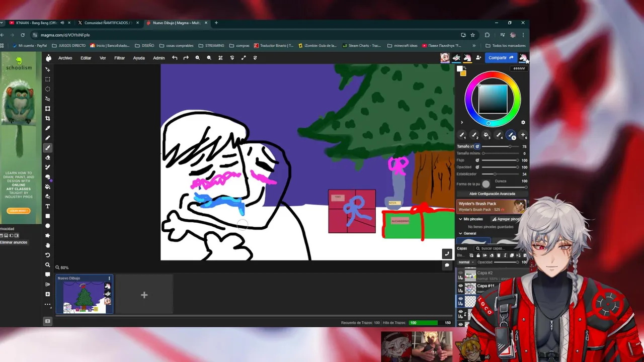The image size is (644, 362).
Task: Select the rectangular selection tool
Action: pos(48,79)
